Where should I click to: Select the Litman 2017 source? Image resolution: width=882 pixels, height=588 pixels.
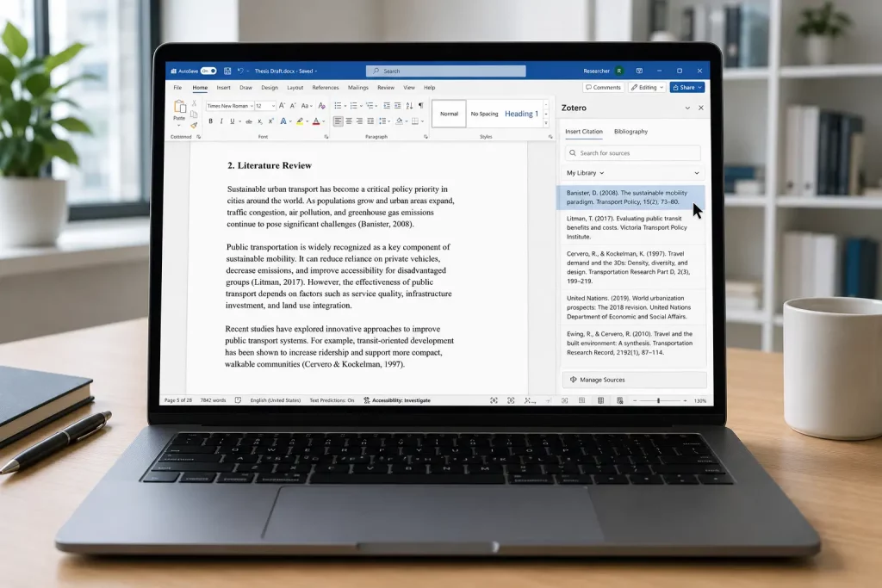point(631,227)
